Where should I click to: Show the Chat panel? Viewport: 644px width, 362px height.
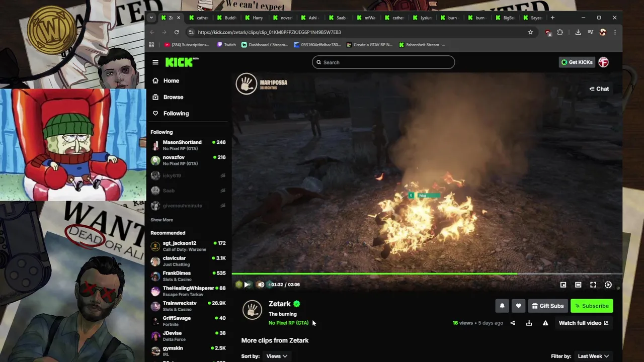pos(599,89)
